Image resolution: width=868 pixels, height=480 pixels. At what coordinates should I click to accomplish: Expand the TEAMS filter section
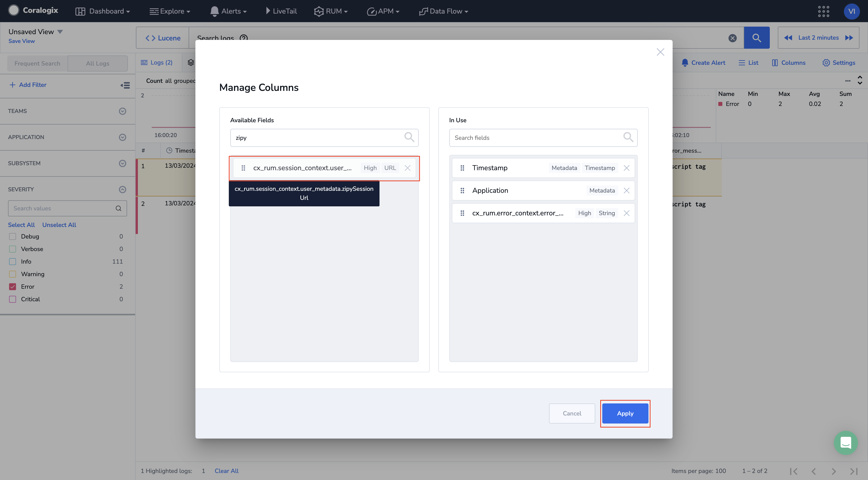click(122, 111)
